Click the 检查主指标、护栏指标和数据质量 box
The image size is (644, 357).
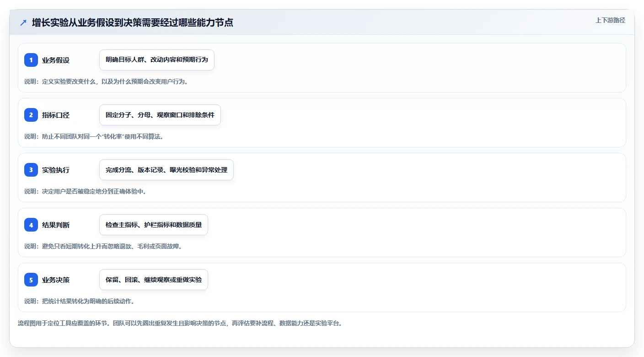pyautogui.click(x=154, y=225)
